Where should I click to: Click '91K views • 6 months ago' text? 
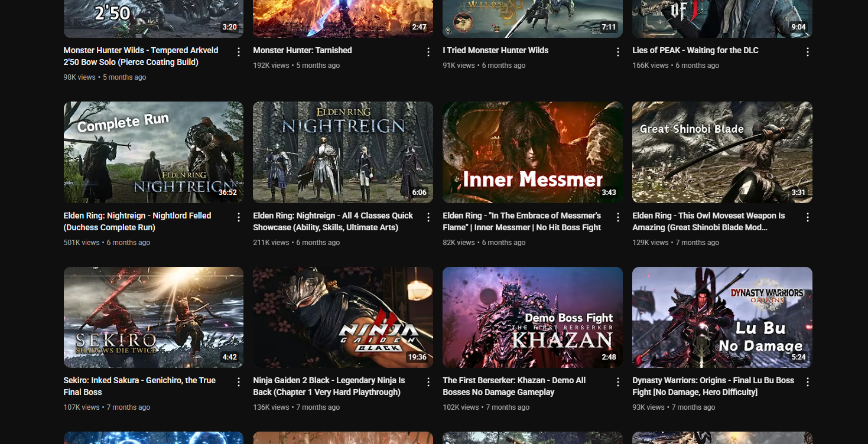tap(484, 66)
